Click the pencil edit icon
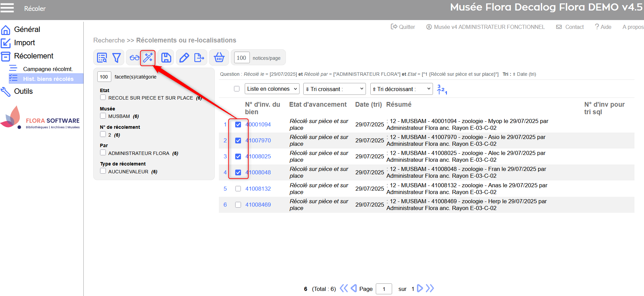The width and height of the screenshot is (644, 296). (x=184, y=58)
